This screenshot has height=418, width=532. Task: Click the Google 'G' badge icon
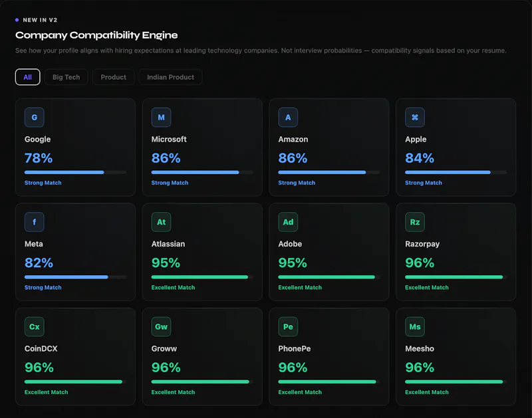[35, 118]
